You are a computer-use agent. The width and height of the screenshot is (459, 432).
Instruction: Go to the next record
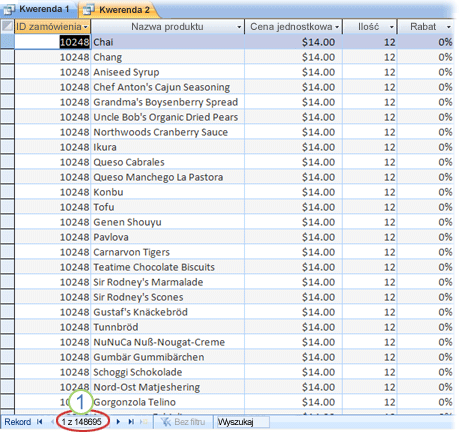pyautogui.click(x=118, y=422)
